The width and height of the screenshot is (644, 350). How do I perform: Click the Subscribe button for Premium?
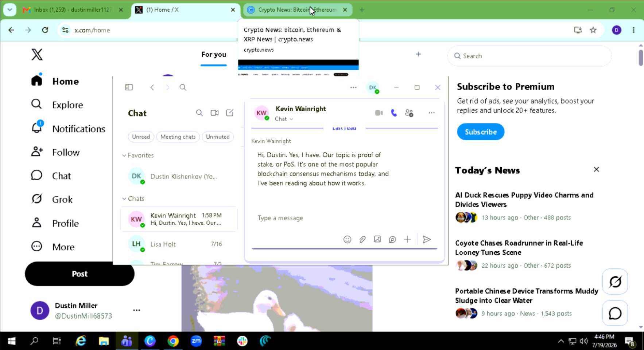481,132
